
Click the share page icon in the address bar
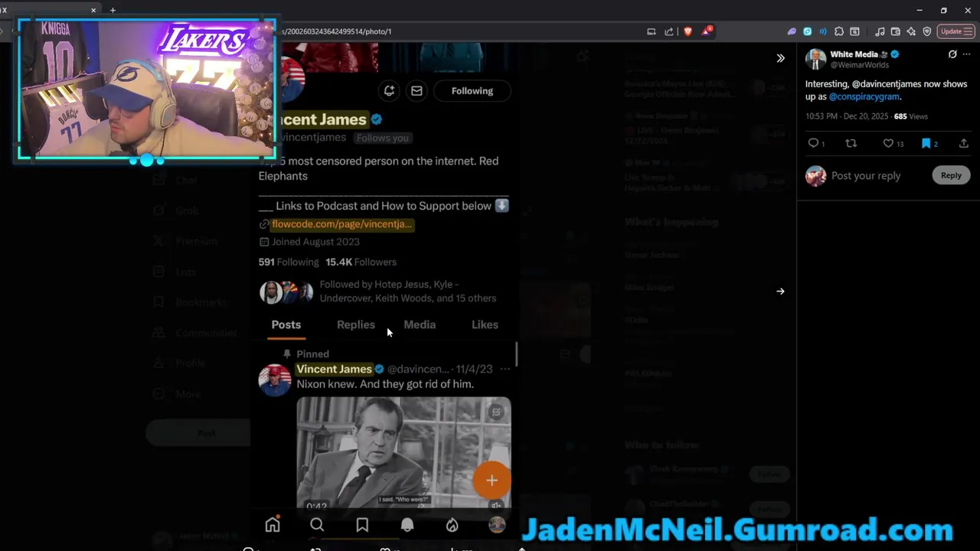click(669, 31)
